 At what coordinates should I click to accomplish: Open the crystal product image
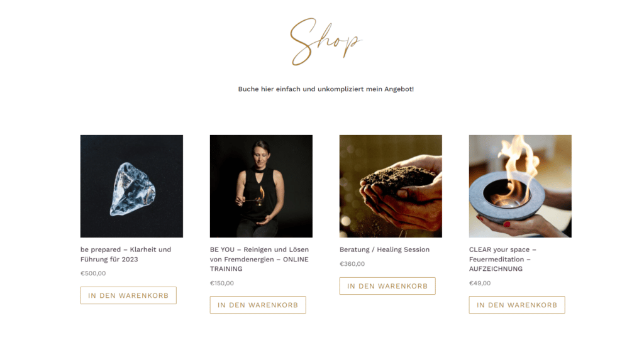coord(131,186)
